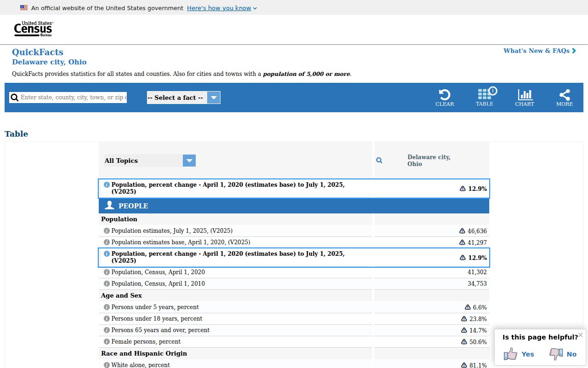Click the 41,302 census value

(477, 272)
